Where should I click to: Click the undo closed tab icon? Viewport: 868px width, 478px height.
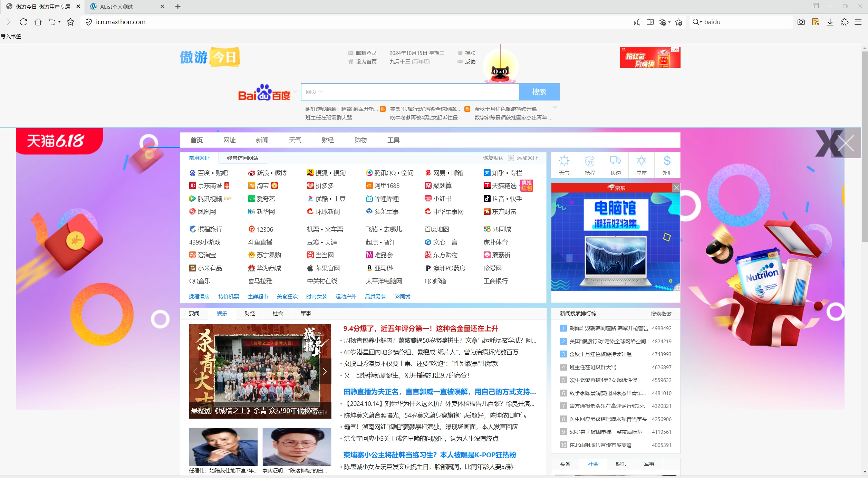pyautogui.click(x=51, y=22)
